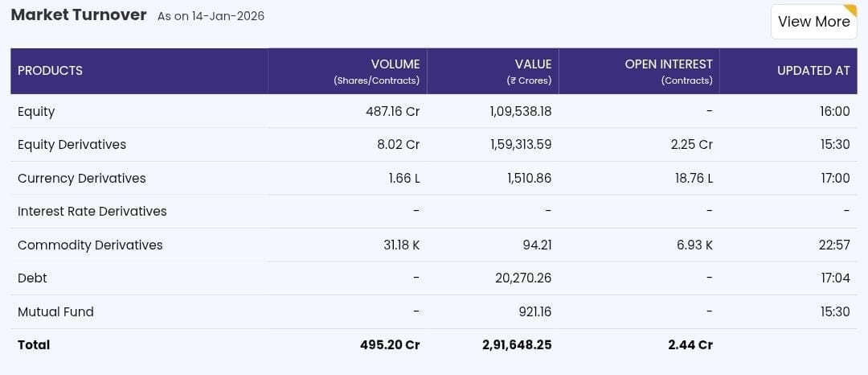This screenshot has width=868, height=375.
Task: Select Currency Derivatives row label
Action: pos(81,179)
